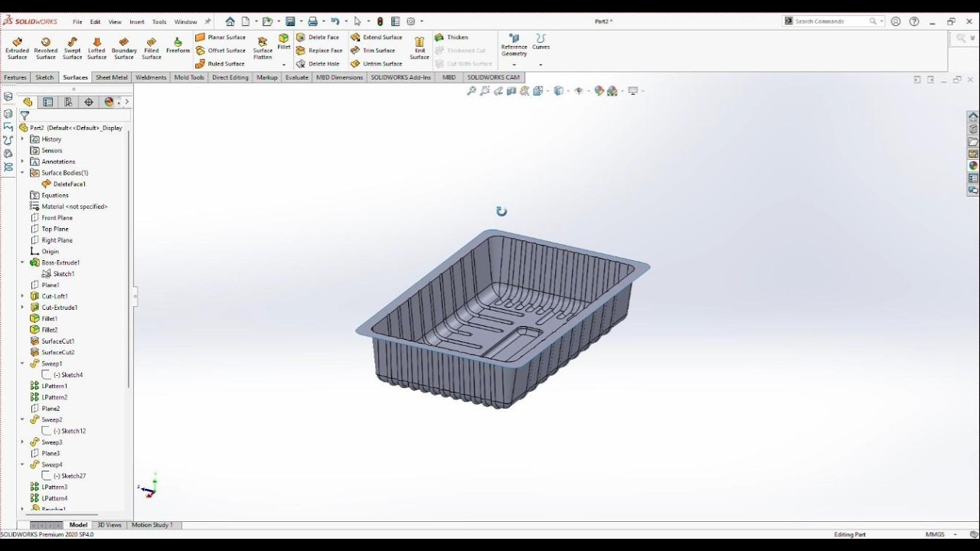Click the Extend Surface tool
The width and height of the screenshot is (980, 551).
click(x=377, y=37)
